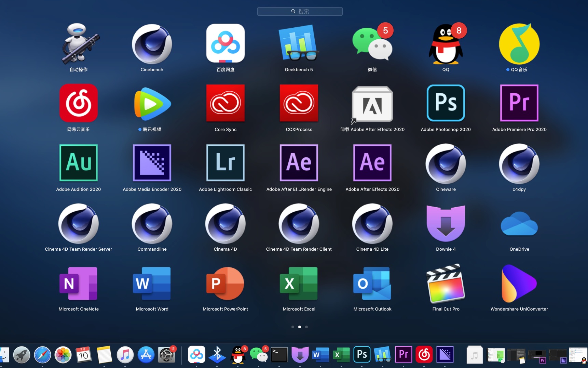Open Wondershare UniConverter
This screenshot has height=368, width=588.
coord(519,284)
